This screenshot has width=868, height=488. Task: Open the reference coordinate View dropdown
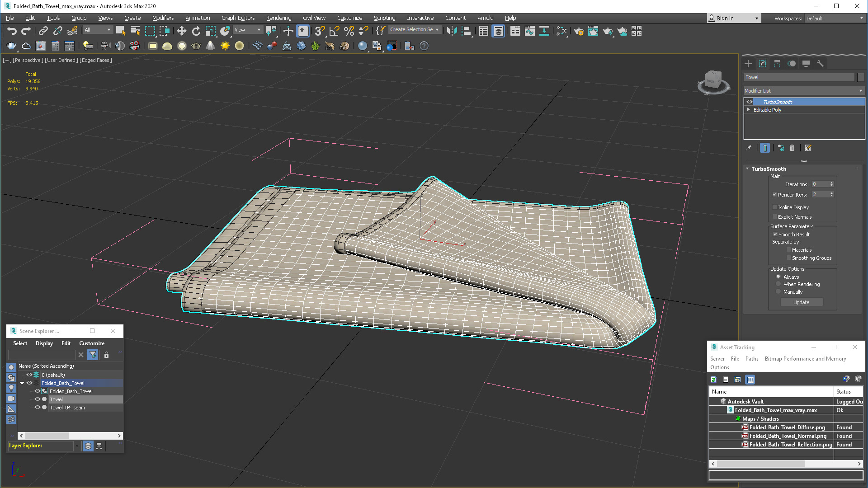pyautogui.click(x=248, y=30)
